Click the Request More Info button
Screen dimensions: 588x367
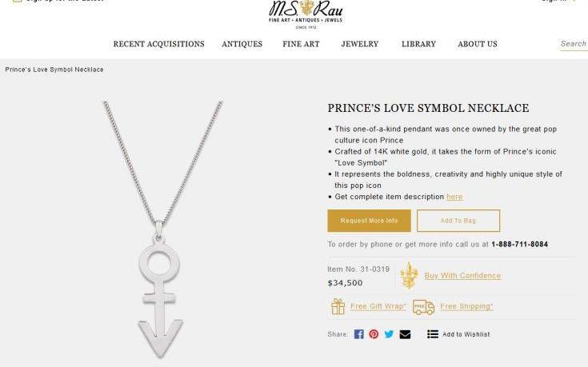(369, 221)
